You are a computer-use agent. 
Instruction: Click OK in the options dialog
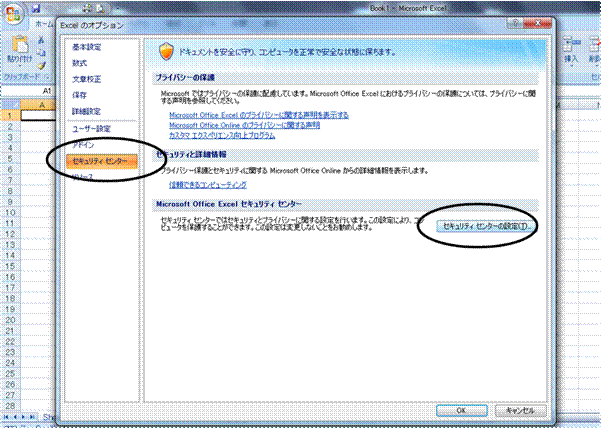pyautogui.click(x=461, y=410)
